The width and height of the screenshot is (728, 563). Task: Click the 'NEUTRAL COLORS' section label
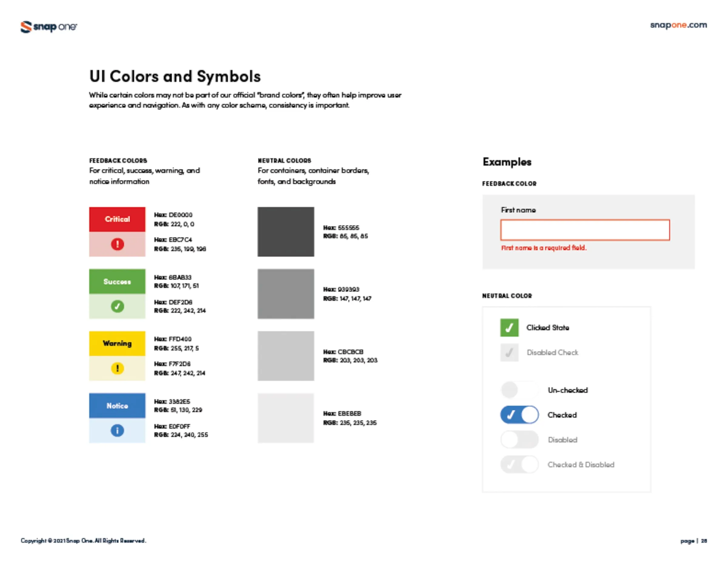coord(284,161)
